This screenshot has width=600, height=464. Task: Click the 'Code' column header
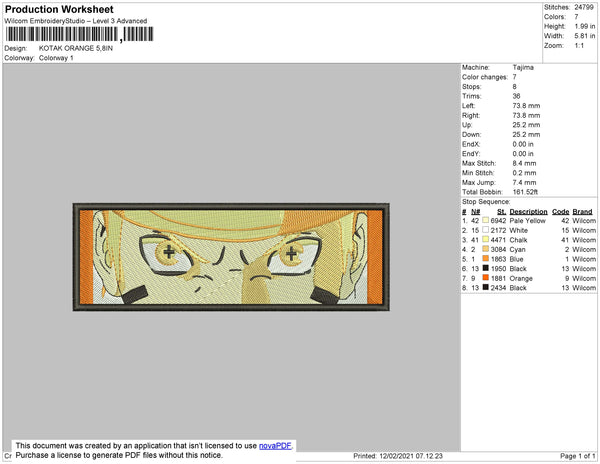click(x=561, y=212)
